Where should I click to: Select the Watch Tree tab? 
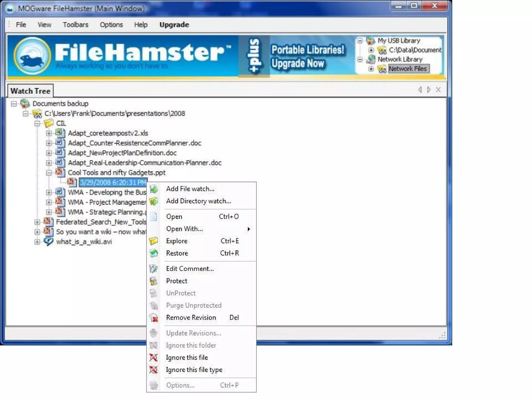click(30, 91)
